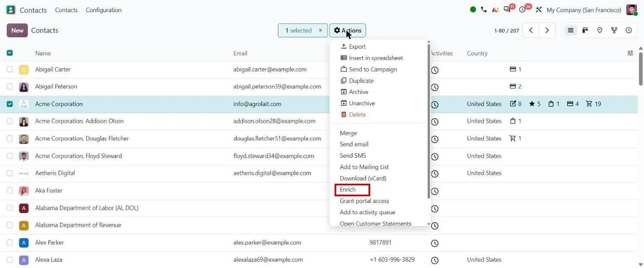Toggle the select-all header checkbox
Image resolution: width=644 pixels, height=268 pixels.
click(x=10, y=53)
